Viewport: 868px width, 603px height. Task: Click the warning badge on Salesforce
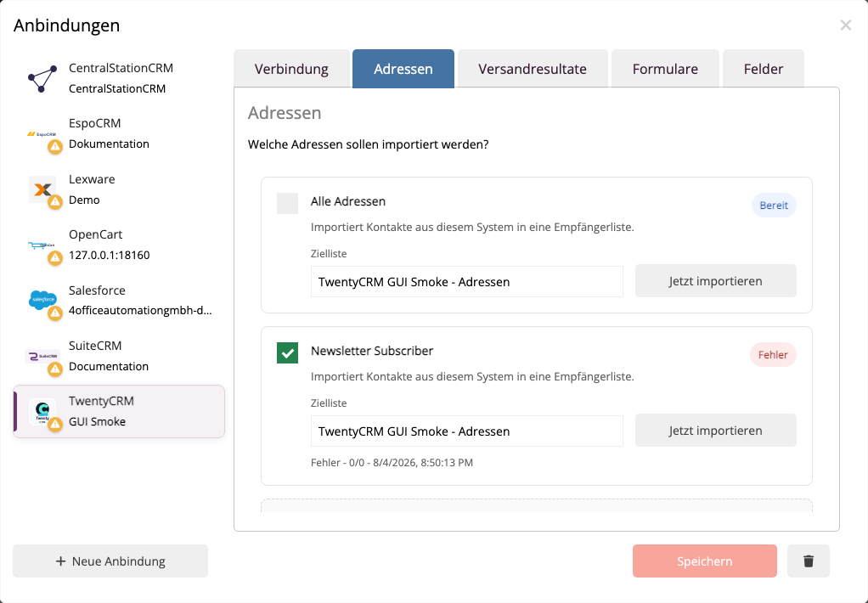[55, 313]
